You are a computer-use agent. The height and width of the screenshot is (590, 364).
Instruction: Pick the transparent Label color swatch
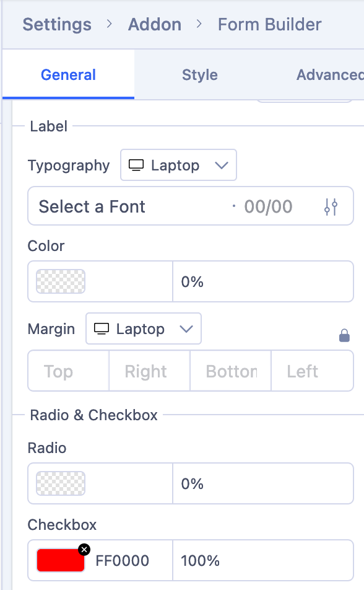(59, 281)
